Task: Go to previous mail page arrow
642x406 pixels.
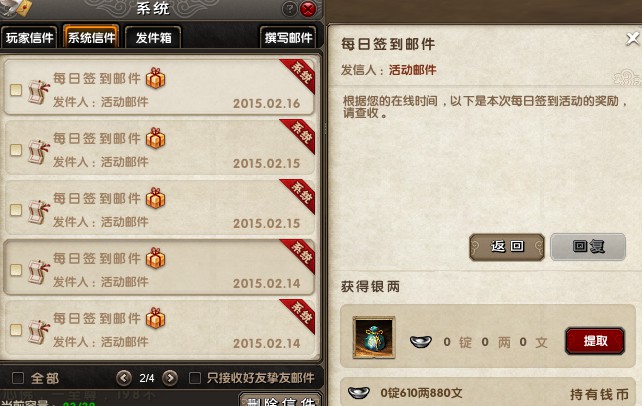Action: [124, 378]
